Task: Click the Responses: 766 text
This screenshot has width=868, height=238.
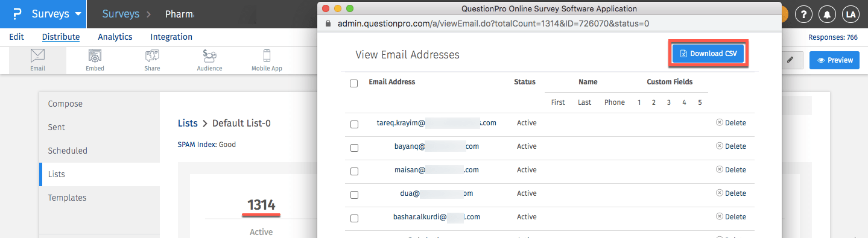Action: [832, 37]
